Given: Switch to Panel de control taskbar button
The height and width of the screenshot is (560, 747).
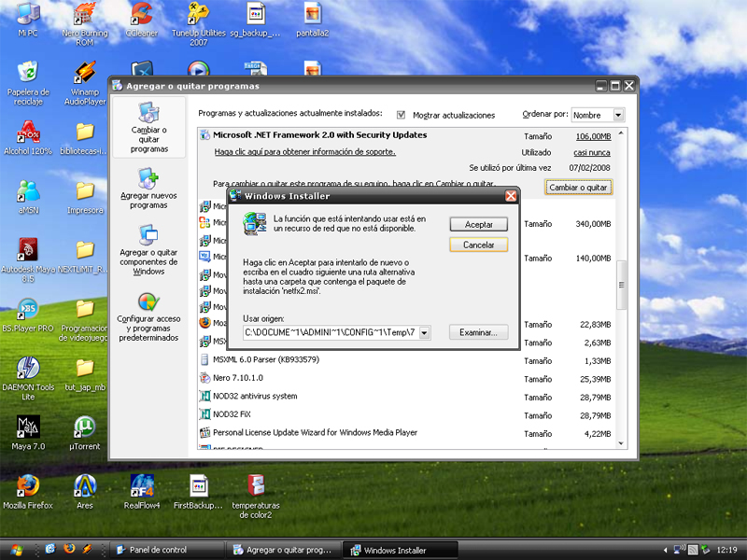Looking at the screenshot, I should point(167,550).
